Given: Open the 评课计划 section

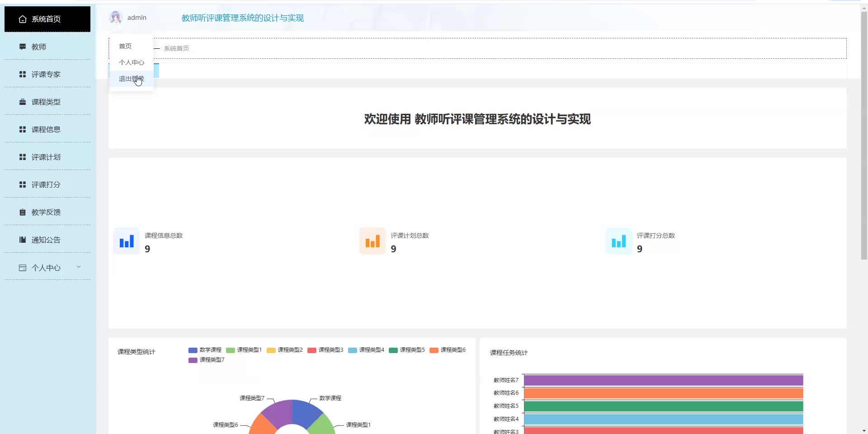Looking at the screenshot, I should point(47,157).
